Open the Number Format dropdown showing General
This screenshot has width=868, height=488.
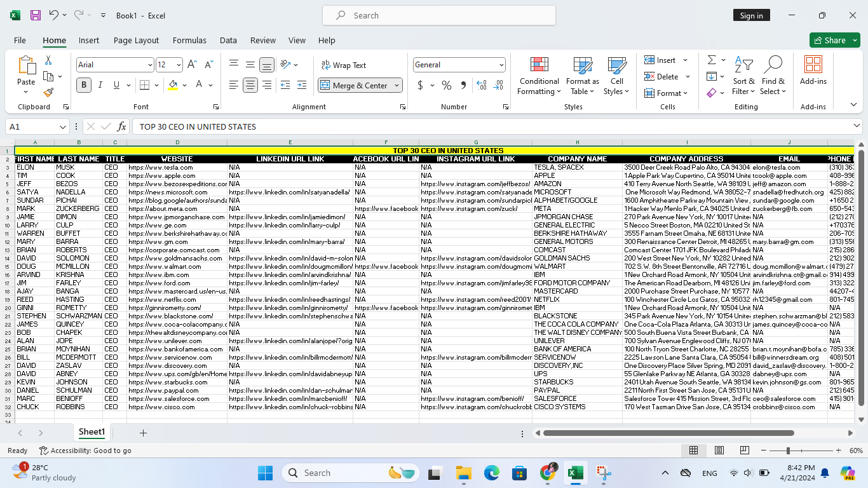501,65
